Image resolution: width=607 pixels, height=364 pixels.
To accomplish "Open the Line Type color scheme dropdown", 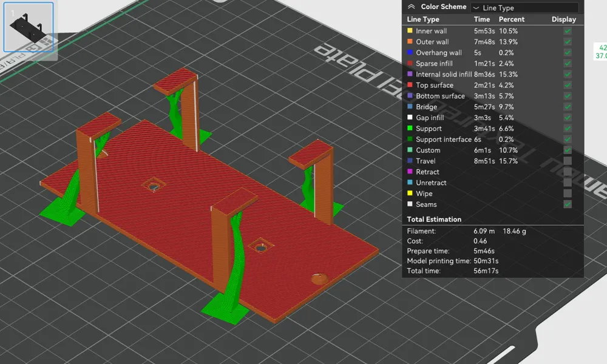I will pos(524,7).
